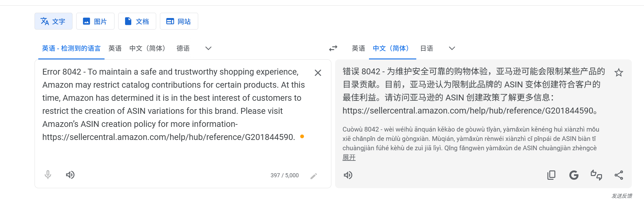Switch to the 文档 document translation tab

[x=137, y=21]
